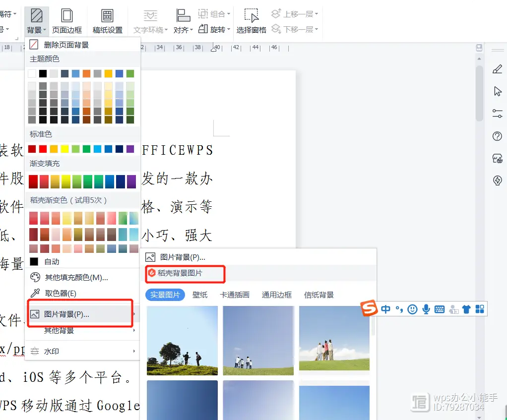Expand the 水印 watermark submenu arrow
Screen dimensions: 507x420
(x=134, y=351)
